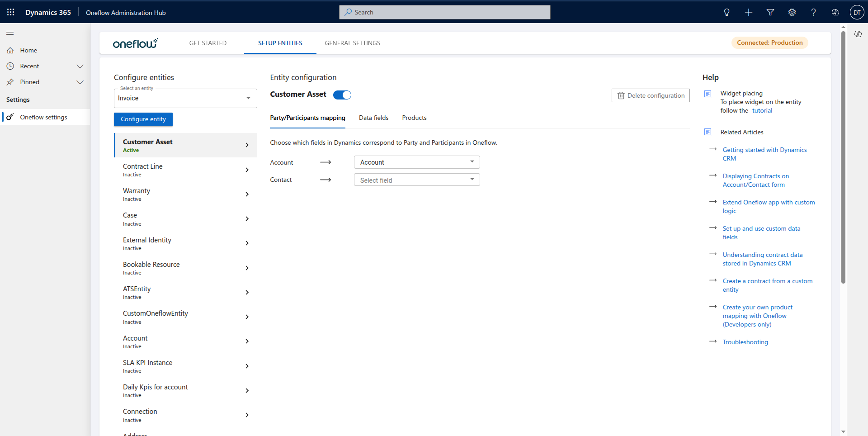
Task: Select the Party/Participants mapping tab
Action: pyautogui.click(x=307, y=118)
